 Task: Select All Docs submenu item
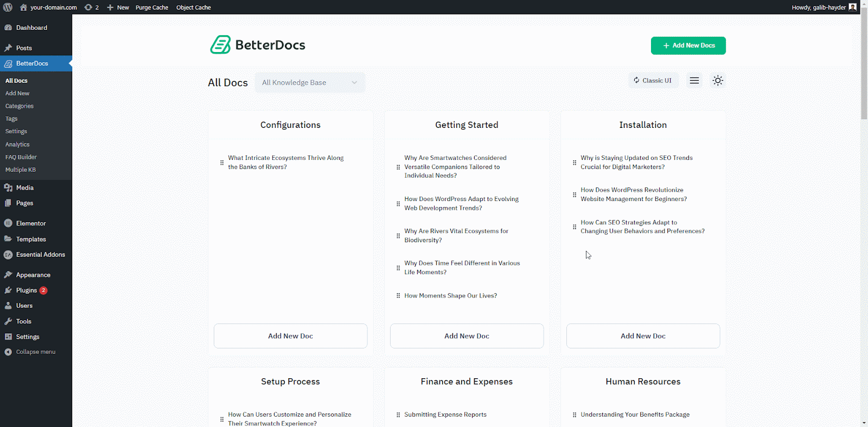click(16, 81)
